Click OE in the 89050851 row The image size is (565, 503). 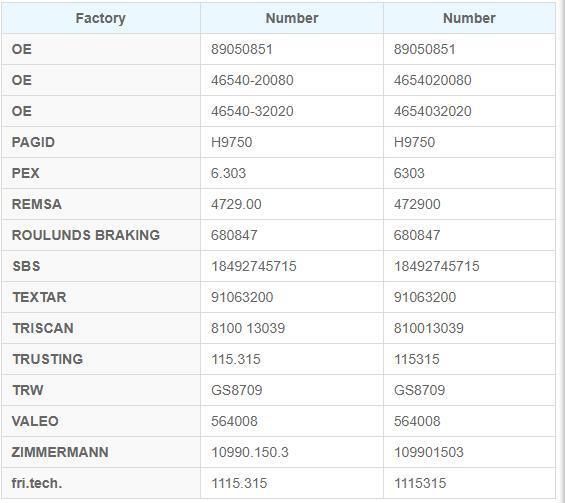[22, 49]
